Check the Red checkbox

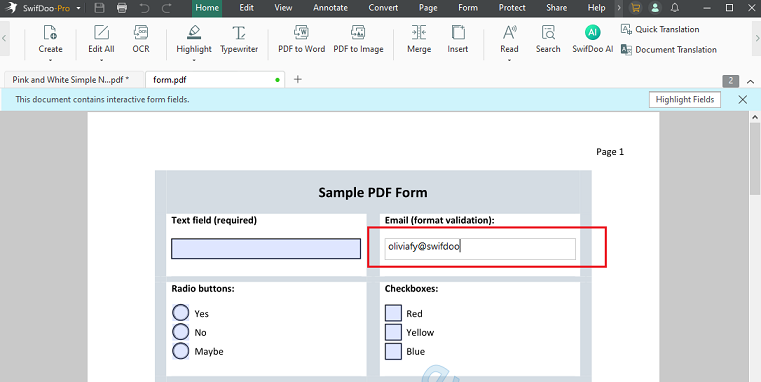[393, 313]
